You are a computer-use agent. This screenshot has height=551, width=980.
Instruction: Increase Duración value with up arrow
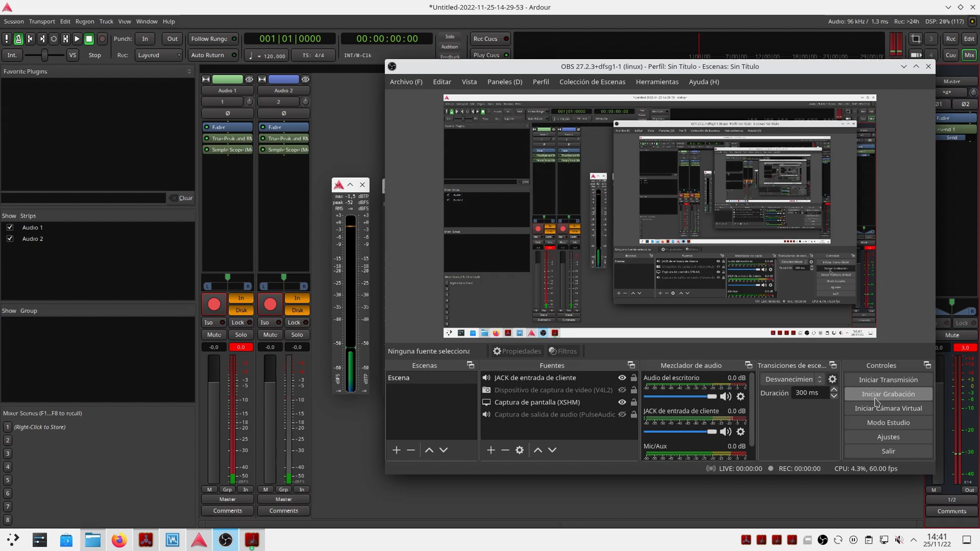pyautogui.click(x=834, y=389)
